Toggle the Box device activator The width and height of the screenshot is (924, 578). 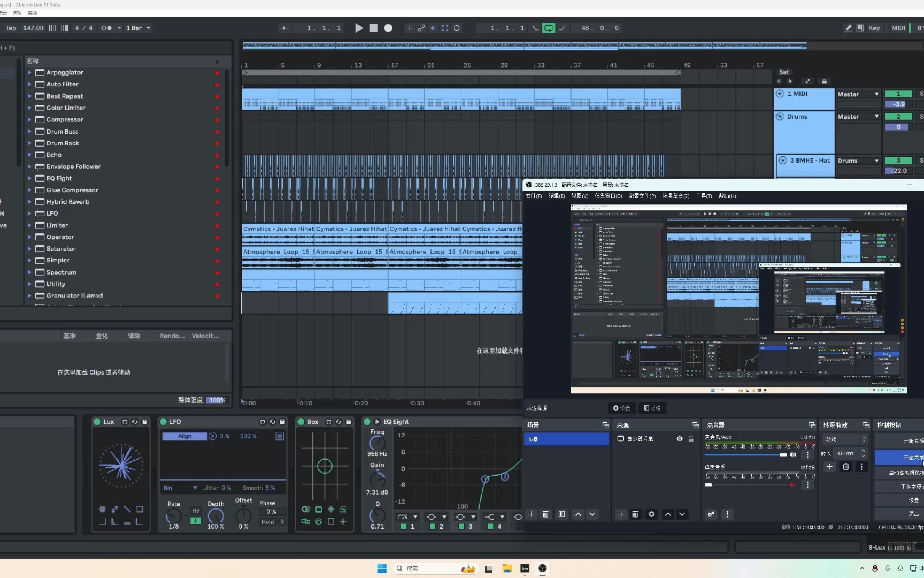[x=301, y=422]
